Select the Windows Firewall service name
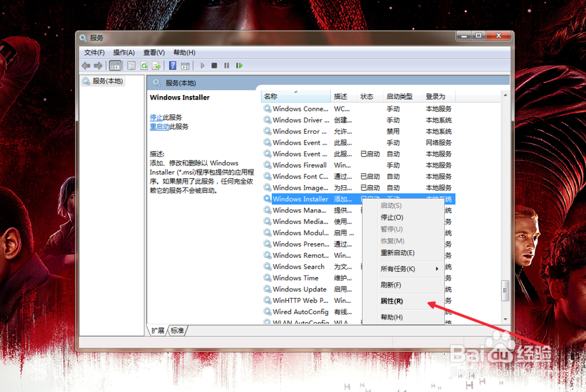The height and width of the screenshot is (392, 586). (299, 165)
